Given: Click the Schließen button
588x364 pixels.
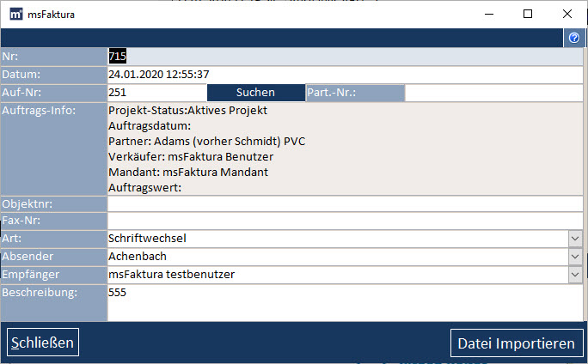Looking at the screenshot, I should [x=43, y=343].
